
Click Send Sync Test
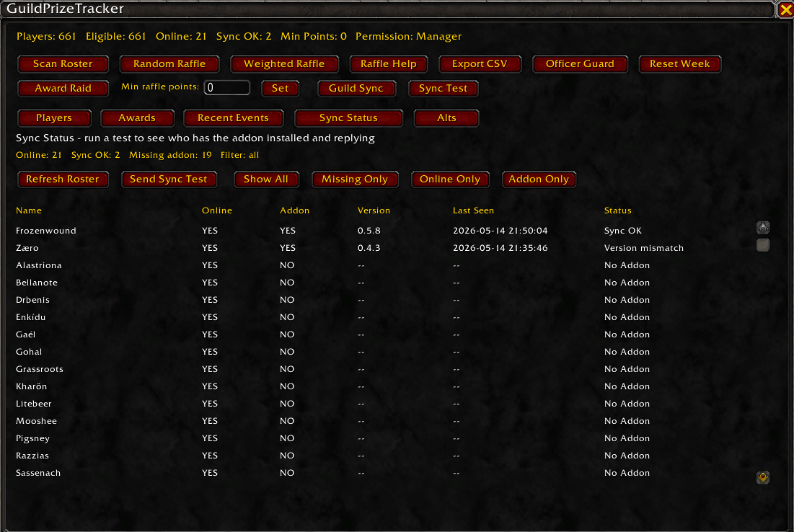tap(169, 179)
